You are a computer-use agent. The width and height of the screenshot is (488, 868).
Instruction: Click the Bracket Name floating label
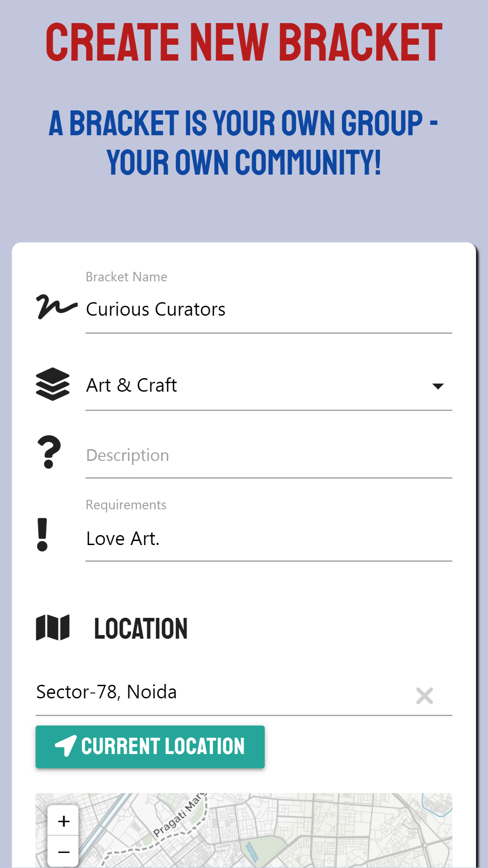(x=126, y=277)
